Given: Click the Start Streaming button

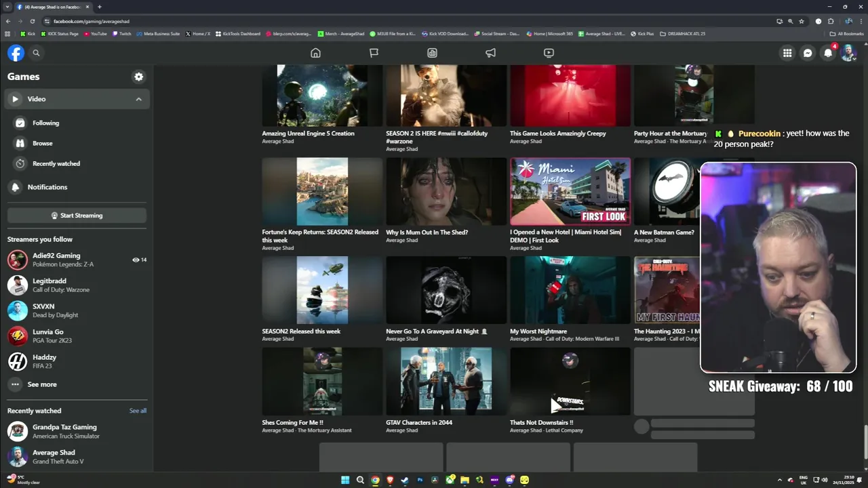Looking at the screenshot, I should pyautogui.click(x=77, y=216).
